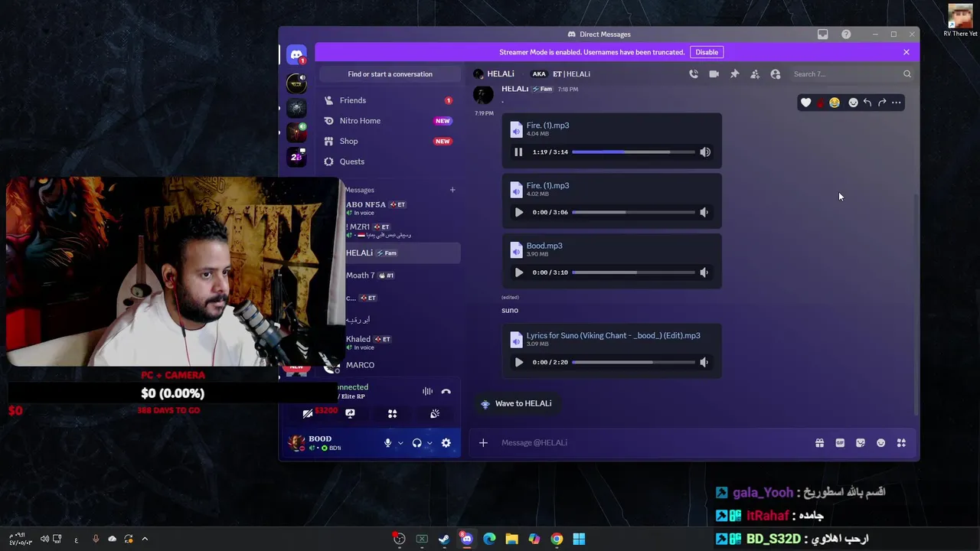Viewport: 980px width, 551px height.
Task: Open Nitro Home
Action: 390,121
